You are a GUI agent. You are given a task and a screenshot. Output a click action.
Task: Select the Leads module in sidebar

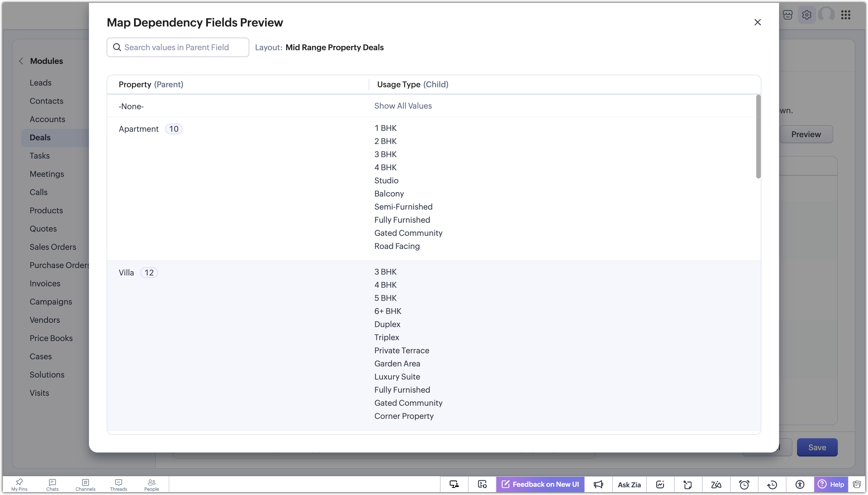40,83
